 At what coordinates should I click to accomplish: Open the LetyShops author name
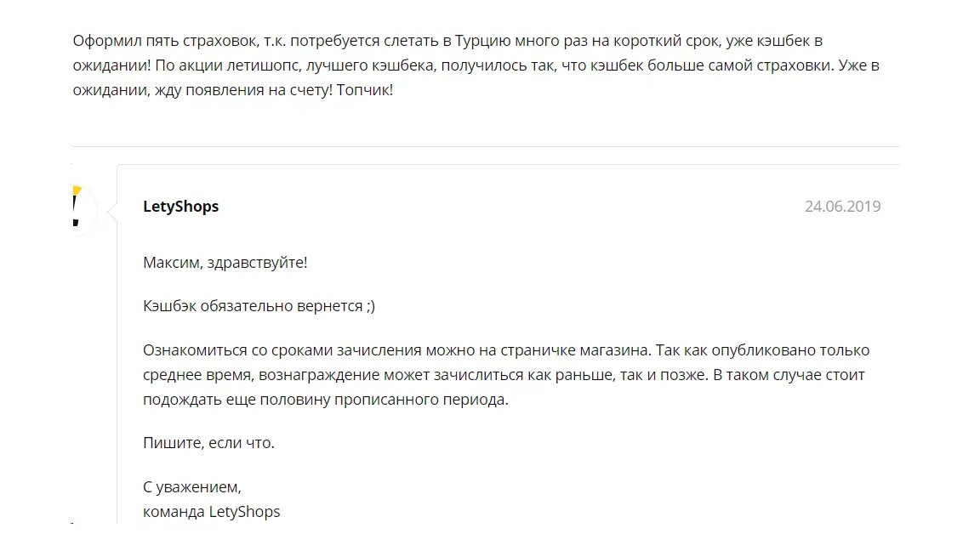click(x=180, y=207)
